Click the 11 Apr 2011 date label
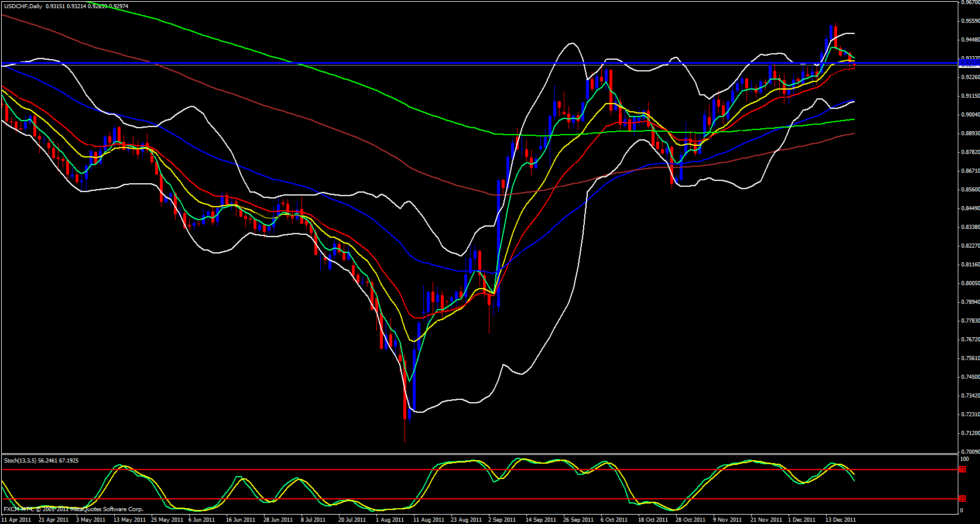This screenshot has width=980, height=524. coord(17,520)
